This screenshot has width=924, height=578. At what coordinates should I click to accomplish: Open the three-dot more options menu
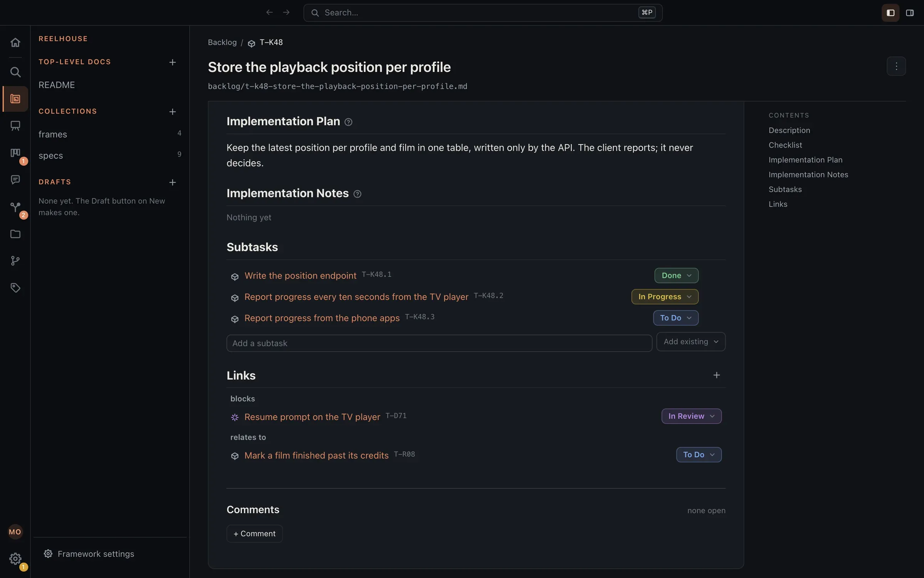click(x=896, y=66)
